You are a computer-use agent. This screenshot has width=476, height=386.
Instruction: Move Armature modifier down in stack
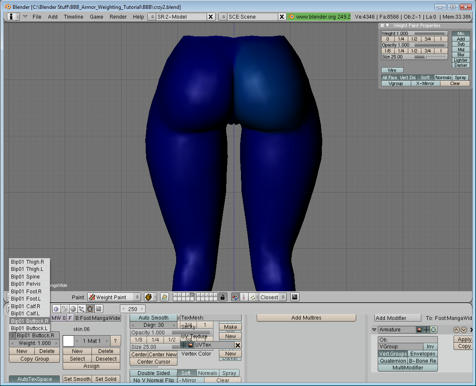tap(464, 330)
